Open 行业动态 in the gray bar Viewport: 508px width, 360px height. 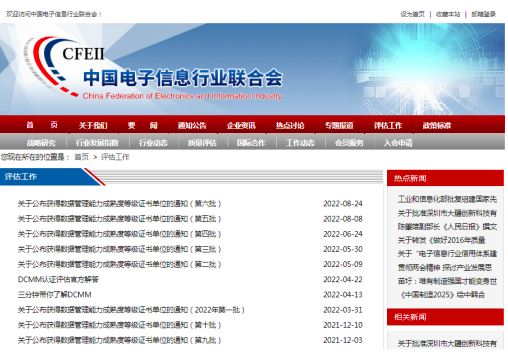point(153,143)
